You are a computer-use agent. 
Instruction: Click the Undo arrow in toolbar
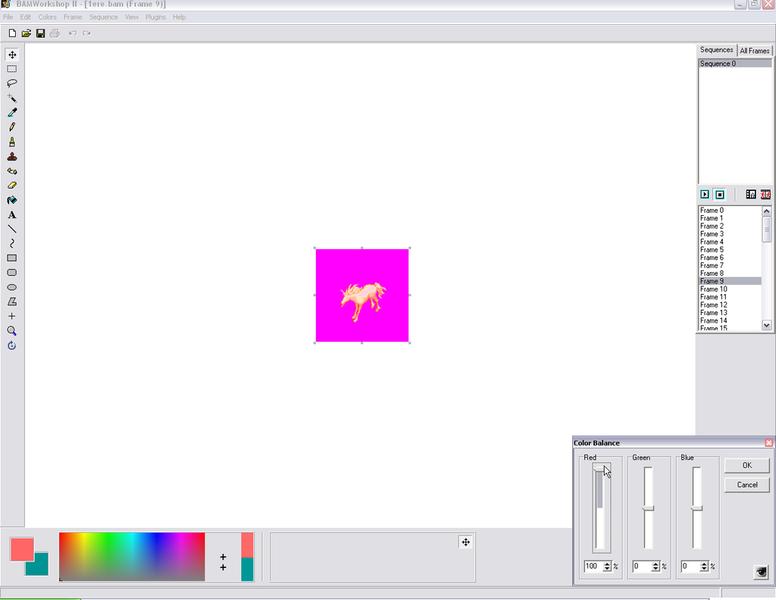(72, 33)
